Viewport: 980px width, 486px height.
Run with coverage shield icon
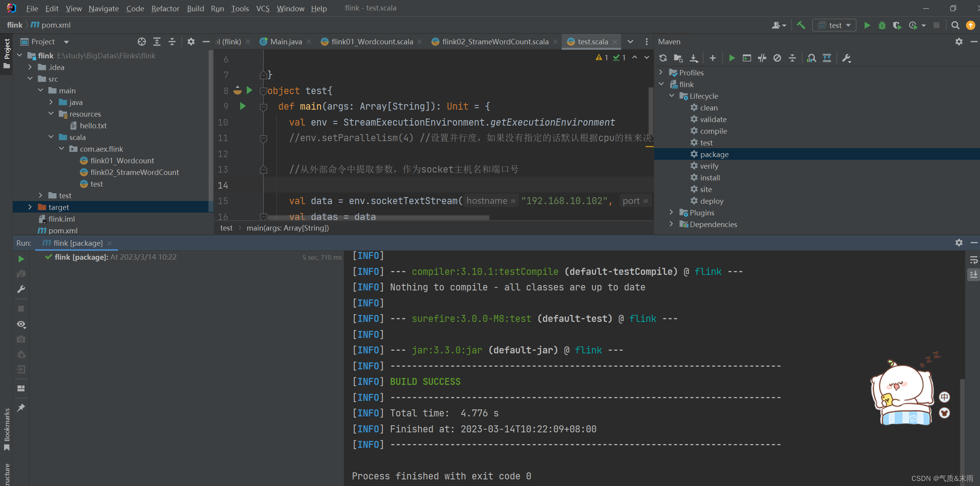pos(897,25)
